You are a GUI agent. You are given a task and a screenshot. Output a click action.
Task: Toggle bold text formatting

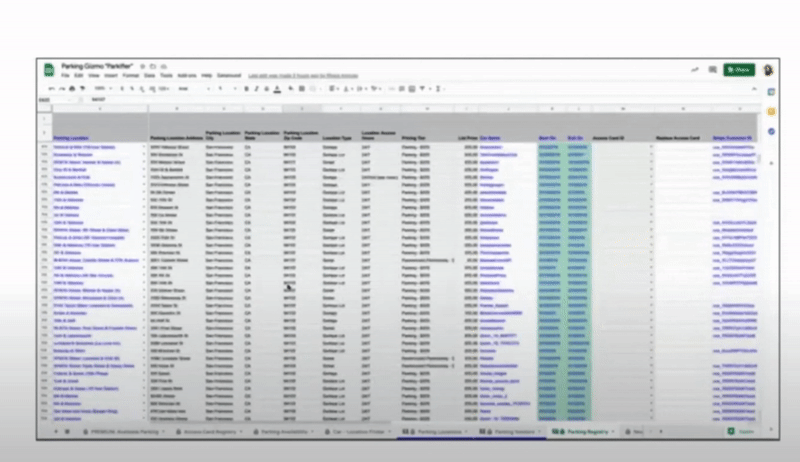tap(245, 88)
